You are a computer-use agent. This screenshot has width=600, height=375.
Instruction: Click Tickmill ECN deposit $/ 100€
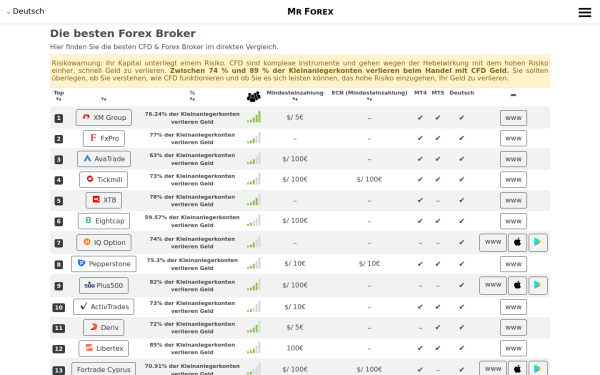(x=369, y=179)
